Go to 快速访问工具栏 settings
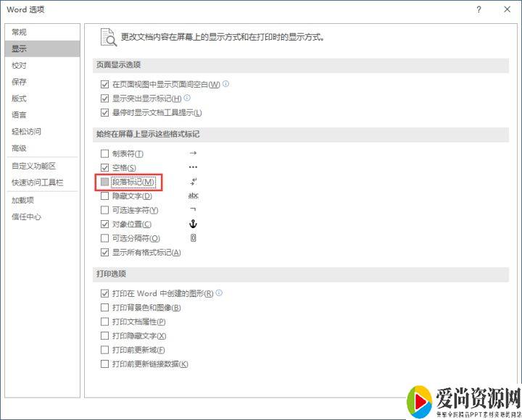This screenshot has height=420, width=522. tap(36, 182)
